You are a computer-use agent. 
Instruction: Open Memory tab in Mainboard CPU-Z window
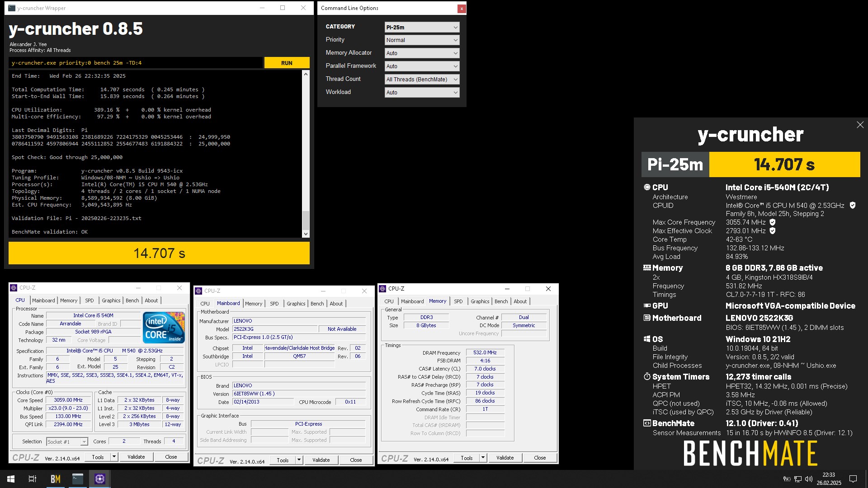click(254, 304)
